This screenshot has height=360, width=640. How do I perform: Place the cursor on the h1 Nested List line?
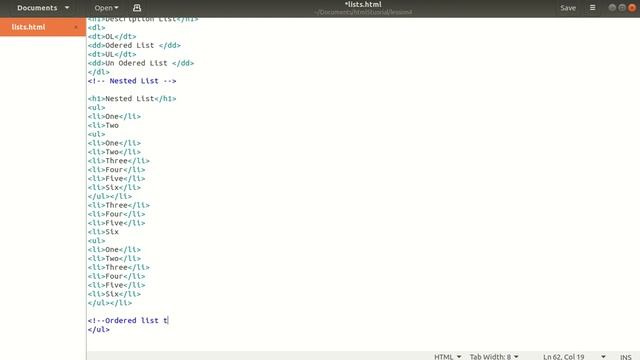132,98
